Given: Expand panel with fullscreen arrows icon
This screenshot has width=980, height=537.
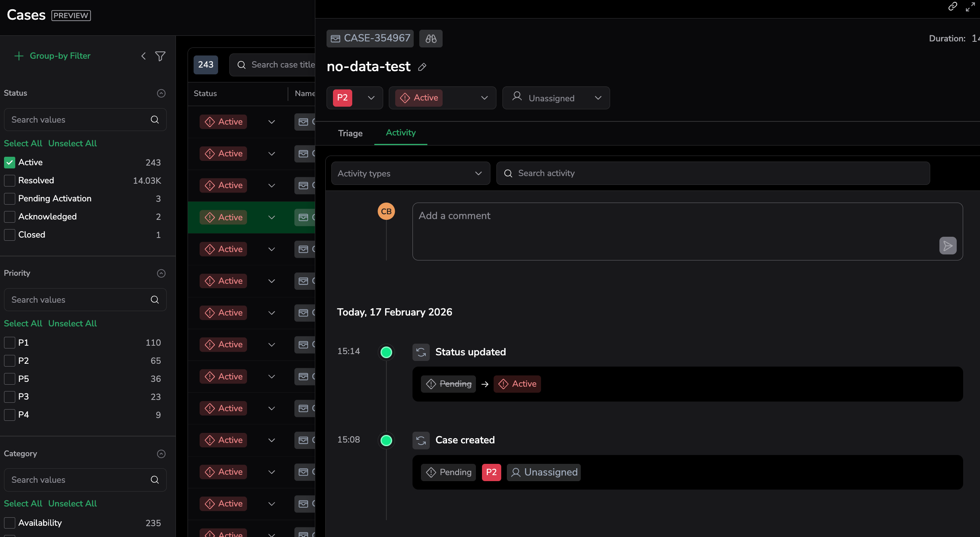Looking at the screenshot, I should (970, 7).
